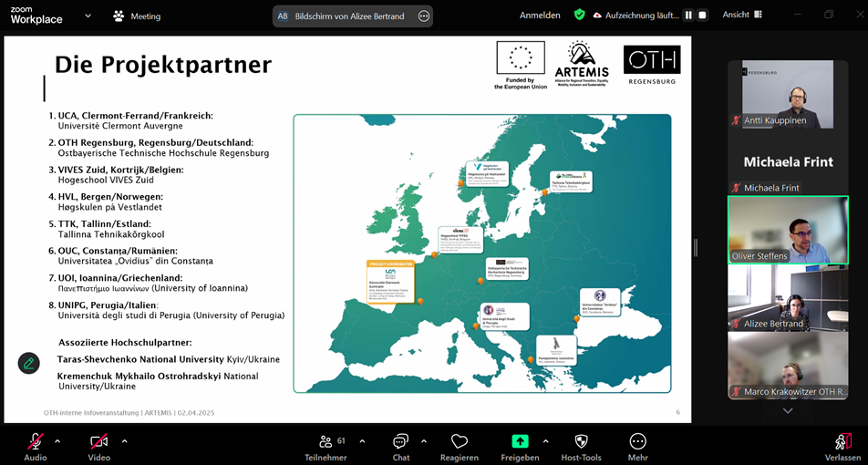Click OTH Regensburg map card
Screen dimensions: 868x465
(507, 269)
